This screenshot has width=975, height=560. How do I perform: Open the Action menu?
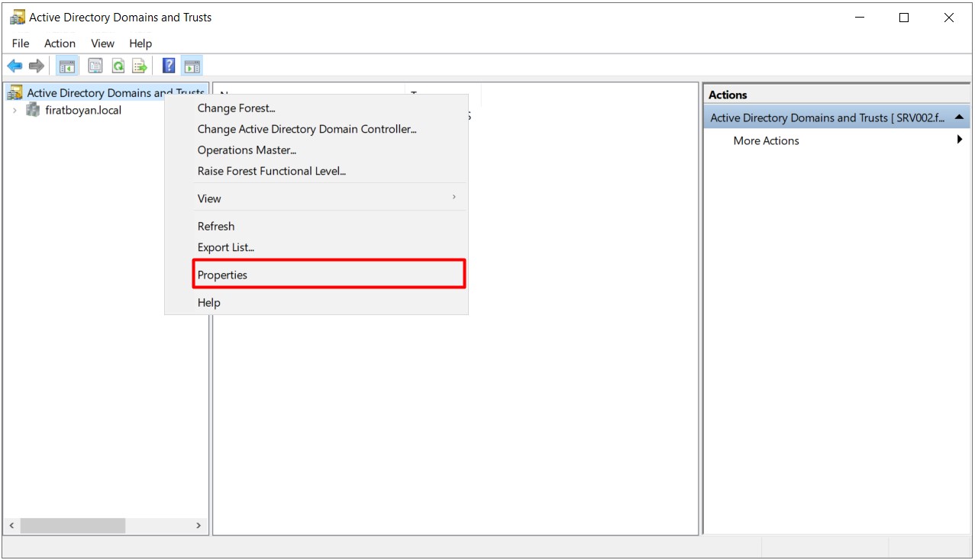point(60,43)
